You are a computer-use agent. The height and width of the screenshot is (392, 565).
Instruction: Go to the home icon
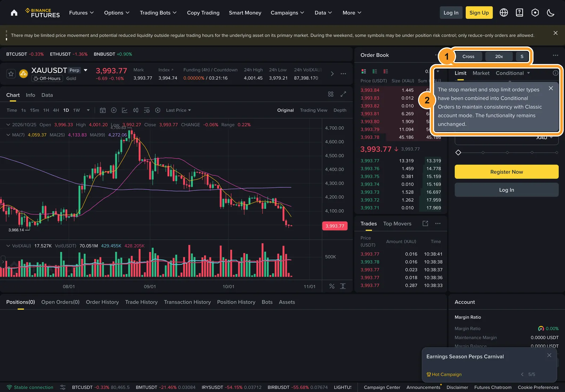point(14,13)
